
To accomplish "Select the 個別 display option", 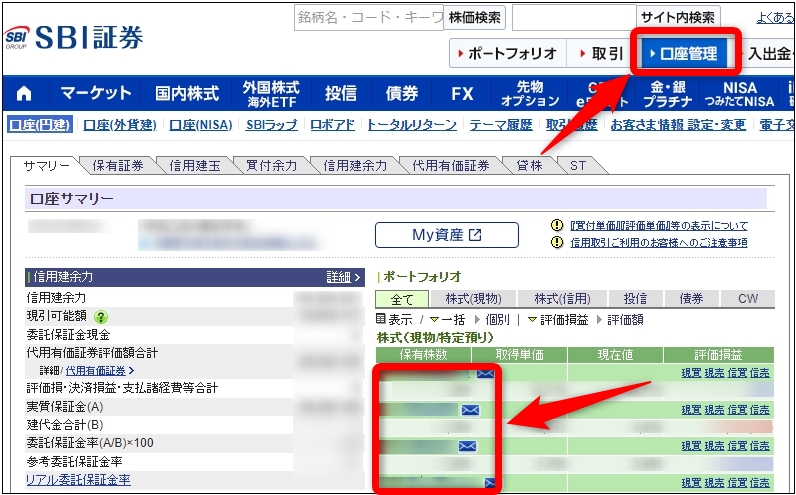I will [x=497, y=319].
